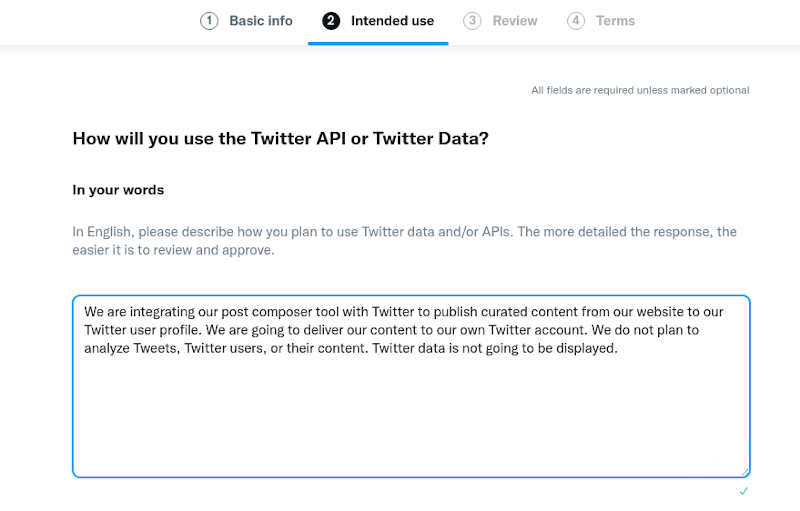
Task: Click the 'In your words' field label
Action: pyautogui.click(x=118, y=190)
